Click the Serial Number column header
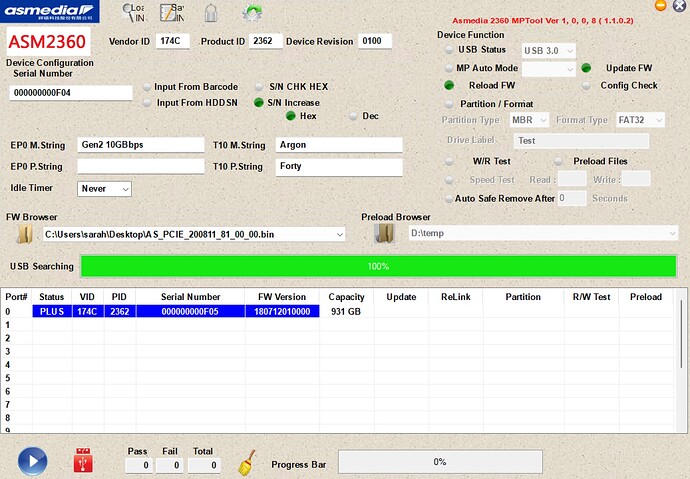 tap(191, 297)
